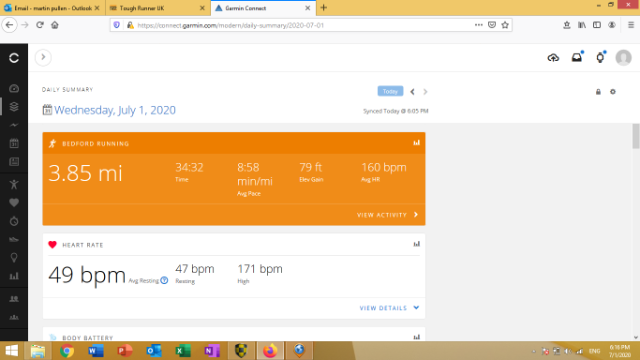The width and height of the screenshot is (640, 360).
Task: Open the watch devices icon
Action: [x=600, y=58]
